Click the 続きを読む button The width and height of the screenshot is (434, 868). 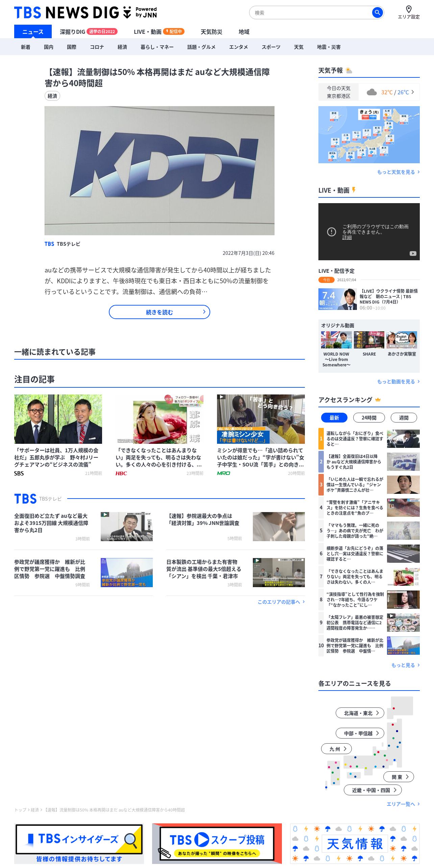click(159, 312)
